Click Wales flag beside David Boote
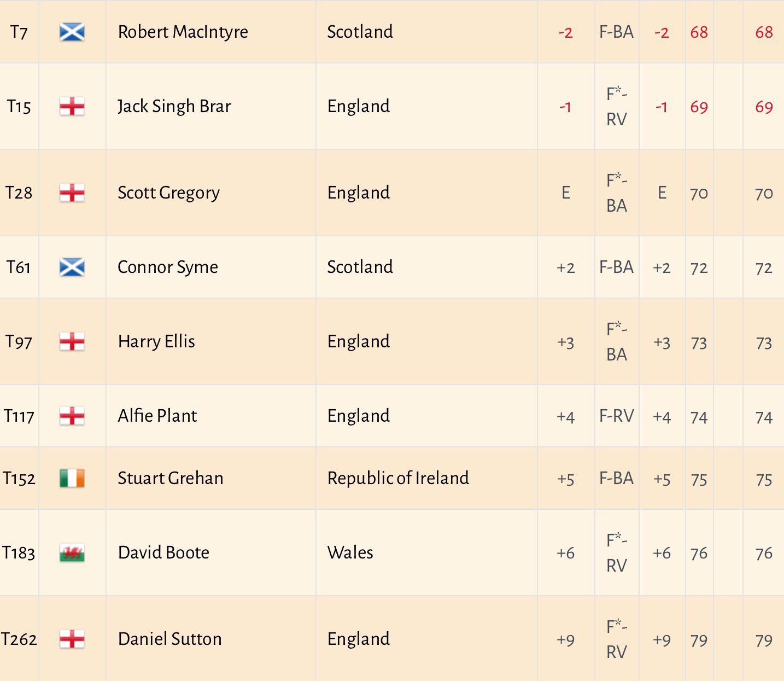Image resolution: width=784 pixels, height=681 pixels. (72, 553)
